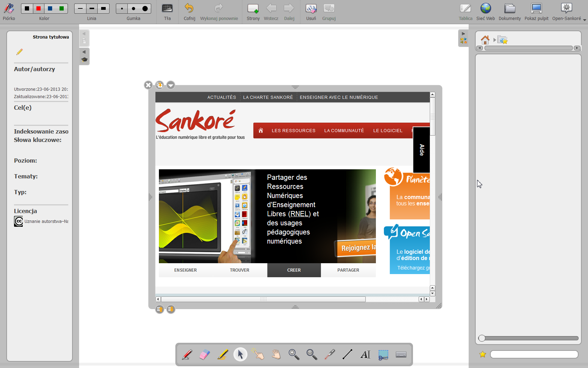The height and width of the screenshot is (368, 588).
Task: Open library favorites folder icon
Action: 503,40
